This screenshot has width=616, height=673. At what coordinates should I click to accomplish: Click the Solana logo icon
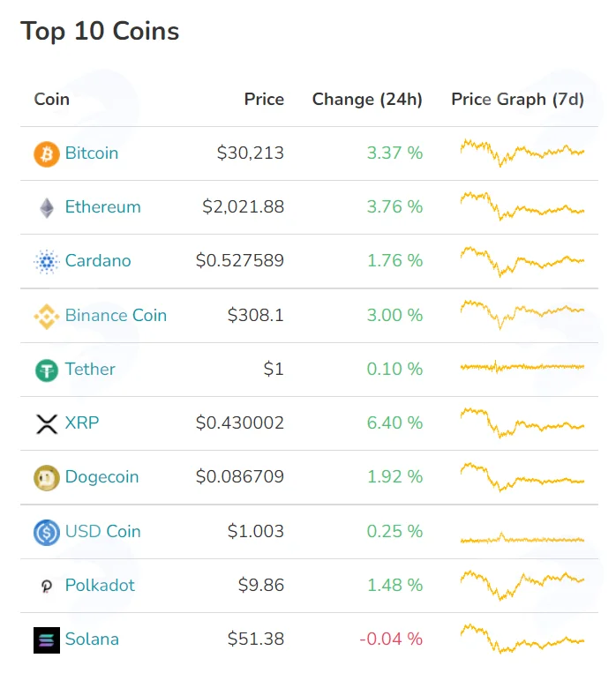[x=47, y=640]
